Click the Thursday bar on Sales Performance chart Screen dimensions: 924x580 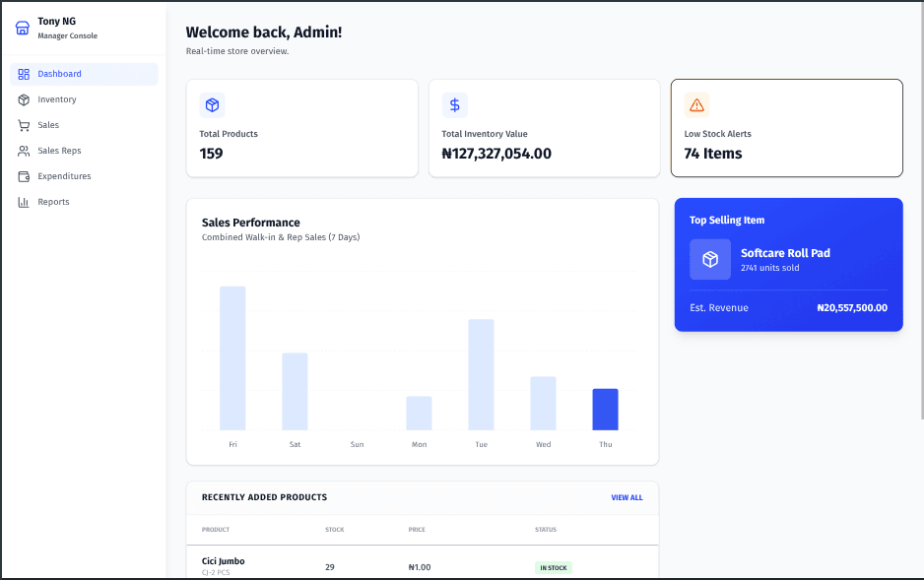tap(605, 409)
